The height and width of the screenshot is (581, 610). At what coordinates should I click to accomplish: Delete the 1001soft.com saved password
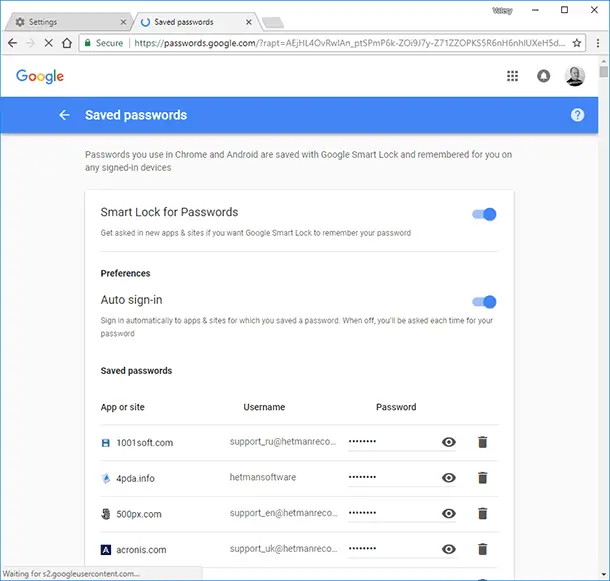(482, 442)
